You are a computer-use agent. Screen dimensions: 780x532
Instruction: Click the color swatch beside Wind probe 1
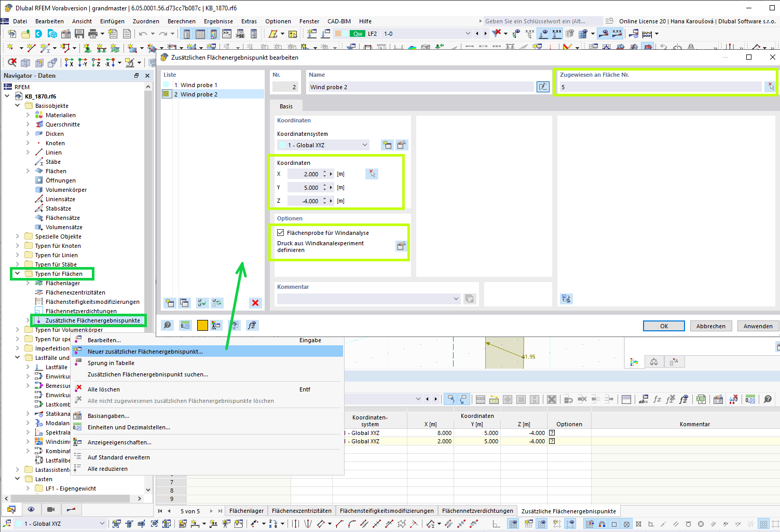(x=166, y=85)
